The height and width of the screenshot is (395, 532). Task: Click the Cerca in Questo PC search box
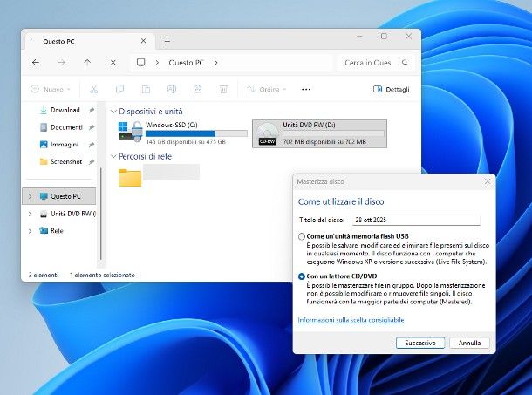pyautogui.click(x=376, y=63)
